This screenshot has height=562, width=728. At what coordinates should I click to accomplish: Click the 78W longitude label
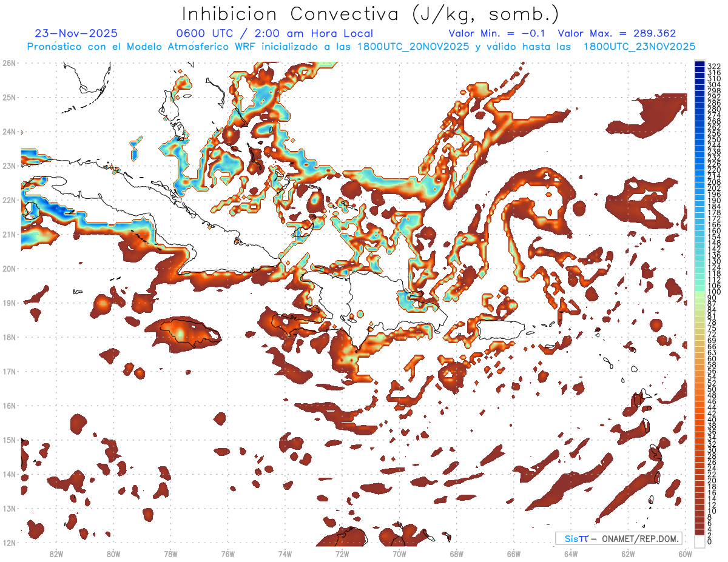[170, 554]
